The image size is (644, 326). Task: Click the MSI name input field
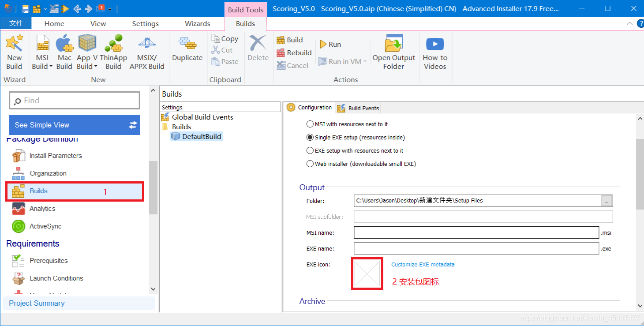coord(476,232)
